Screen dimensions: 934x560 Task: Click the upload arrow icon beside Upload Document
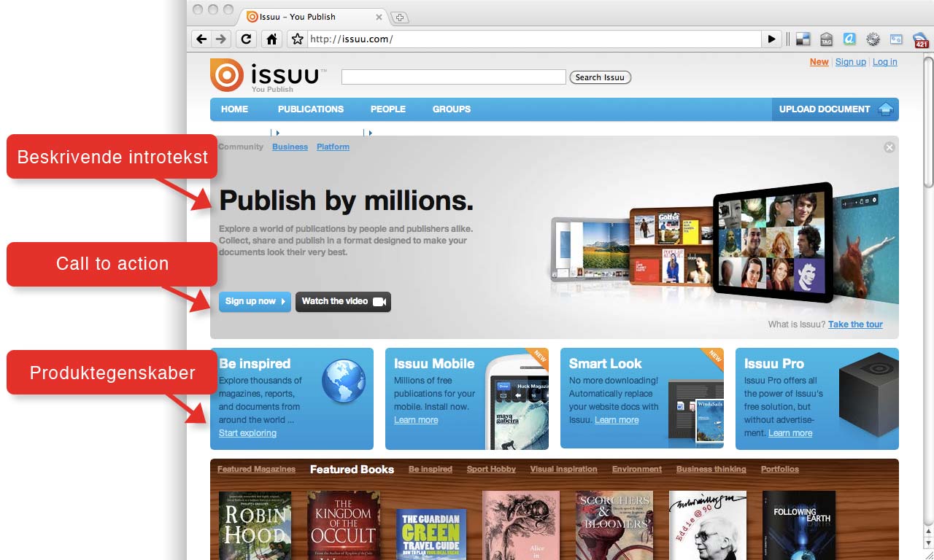[885, 109]
